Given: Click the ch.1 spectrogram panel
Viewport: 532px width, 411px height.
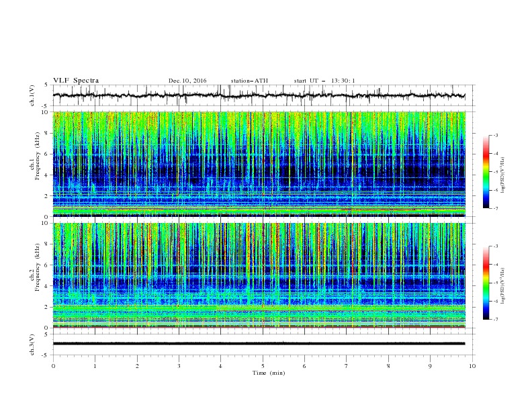Looking at the screenshot, I should (x=259, y=164).
